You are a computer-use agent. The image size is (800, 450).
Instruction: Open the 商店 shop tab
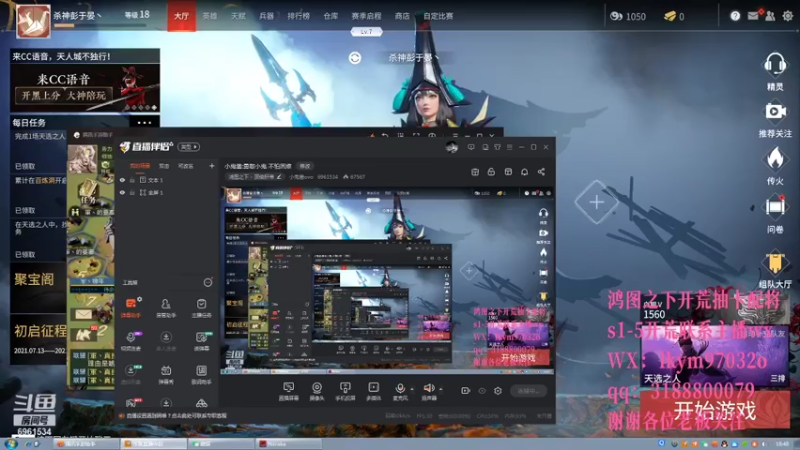tap(402, 16)
